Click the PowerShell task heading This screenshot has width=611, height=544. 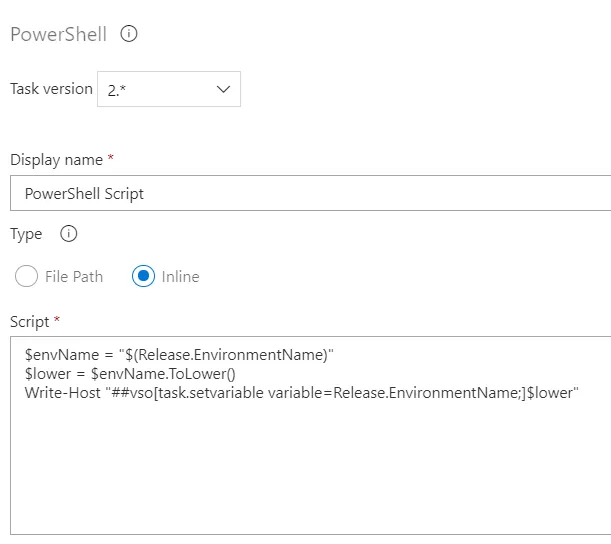coord(58,35)
